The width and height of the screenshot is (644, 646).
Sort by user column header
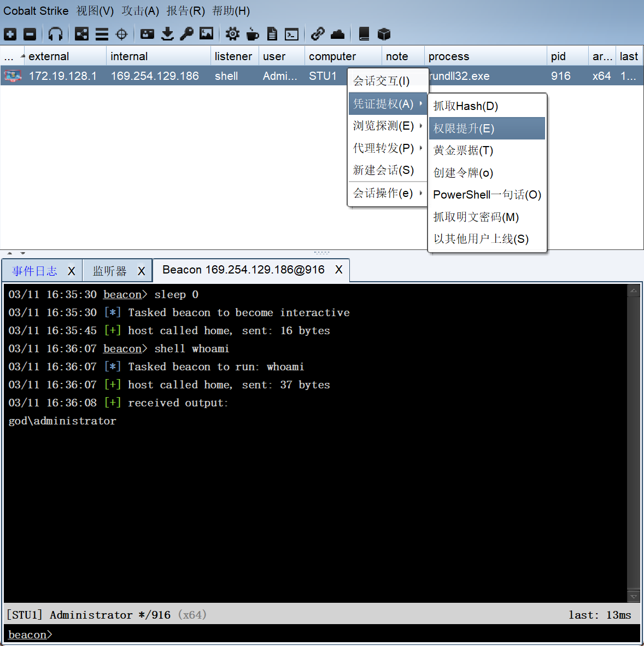coord(282,56)
